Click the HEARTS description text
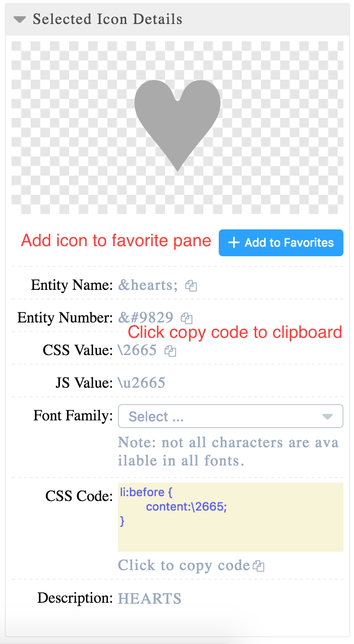Viewport: 354px width, 644px height. [149, 598]
